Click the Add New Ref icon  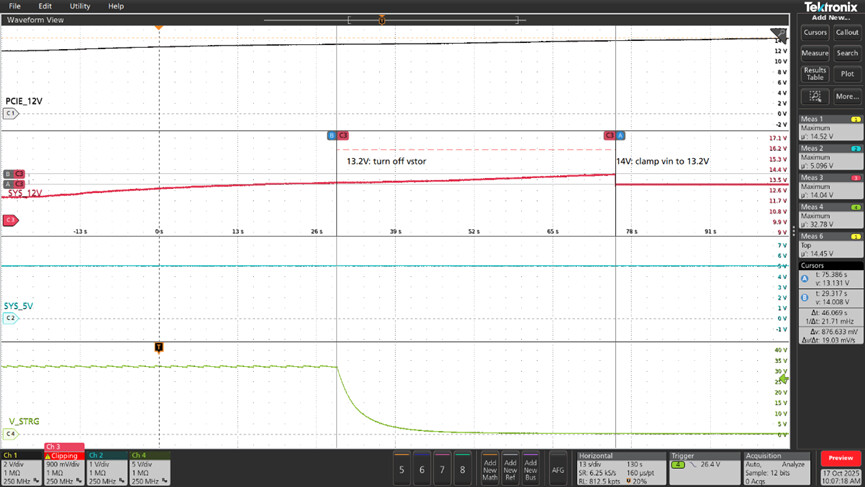point(510,468)
